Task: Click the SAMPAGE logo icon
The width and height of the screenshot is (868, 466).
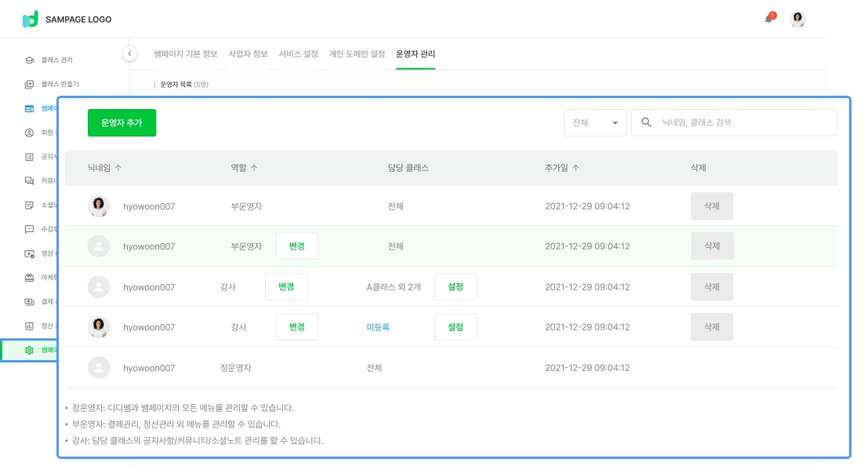Action: [x=30, y=19]
